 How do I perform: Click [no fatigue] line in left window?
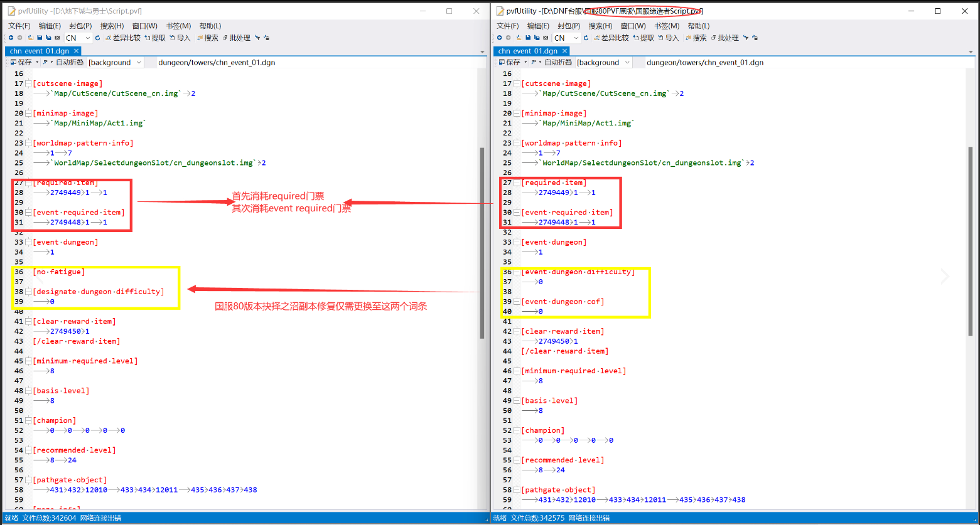point(58,272)
